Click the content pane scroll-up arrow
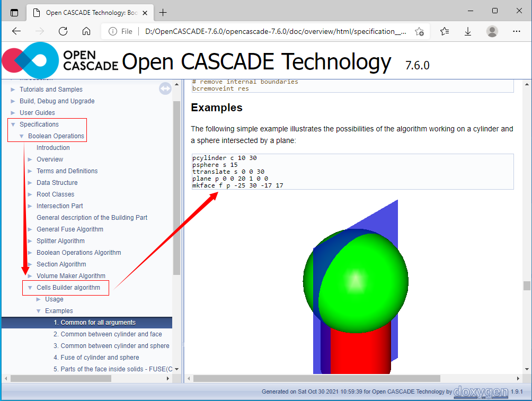 [x=527, y=84]
